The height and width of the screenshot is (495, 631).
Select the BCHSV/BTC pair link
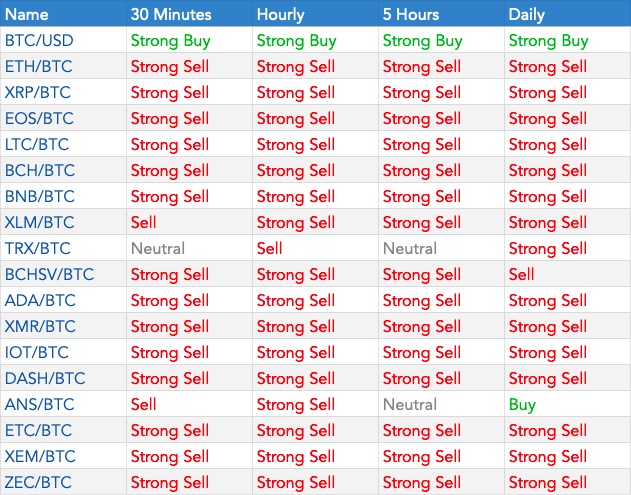pyautogui.click(x=50, y=274)
